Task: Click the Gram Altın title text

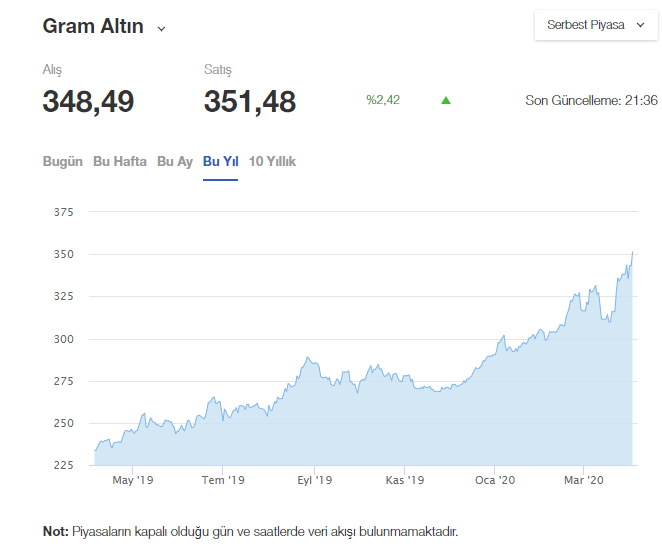Action: (92, 27)
